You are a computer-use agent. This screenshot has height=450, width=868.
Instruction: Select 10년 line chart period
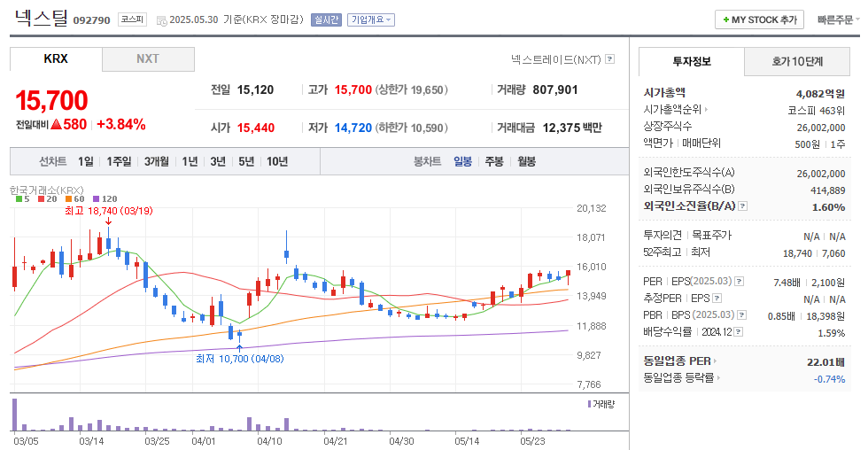coord(277,161)
